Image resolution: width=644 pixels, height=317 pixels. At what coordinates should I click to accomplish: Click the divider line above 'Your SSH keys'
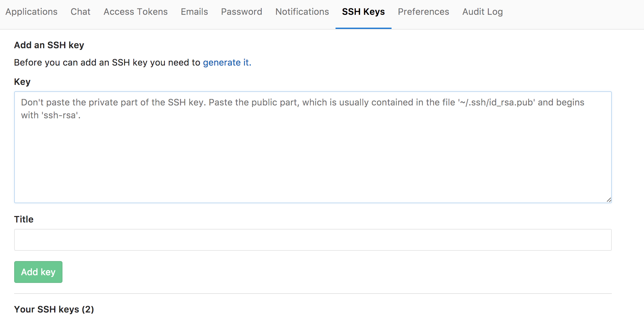(313, 294)
